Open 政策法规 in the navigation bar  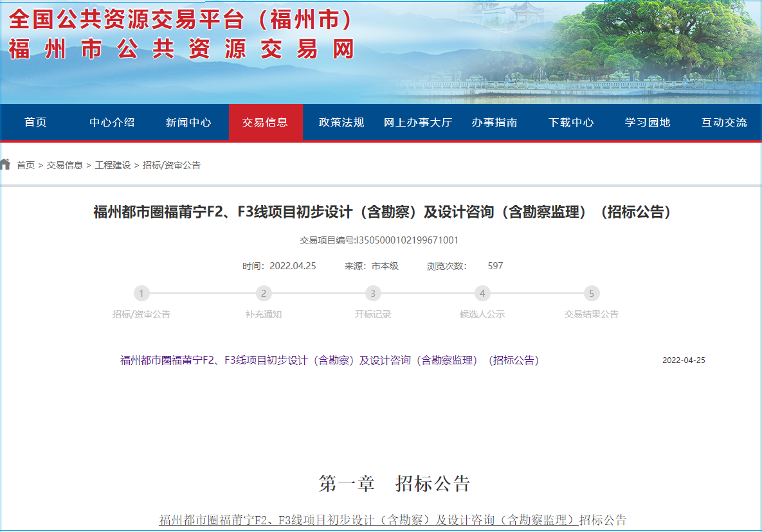[x=341, y=122]
